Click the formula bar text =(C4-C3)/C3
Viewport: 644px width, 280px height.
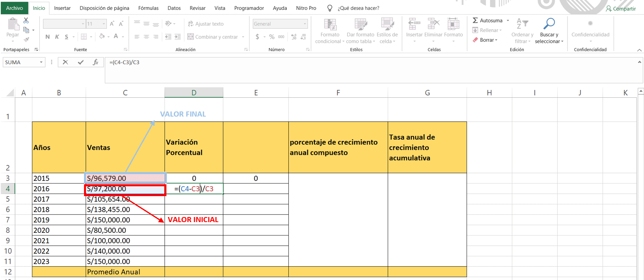[124, 62]
